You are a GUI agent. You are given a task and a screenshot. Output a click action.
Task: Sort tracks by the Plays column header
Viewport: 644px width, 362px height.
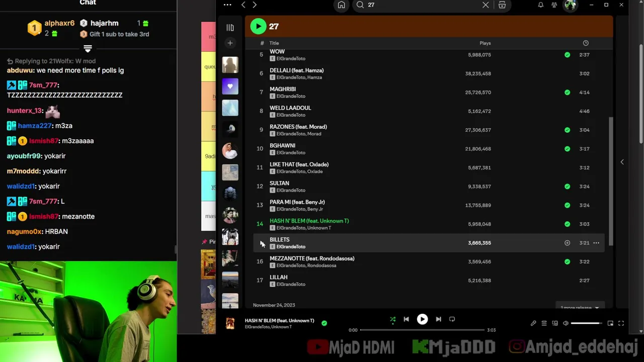pyautogui.click(x=485, y=43)
